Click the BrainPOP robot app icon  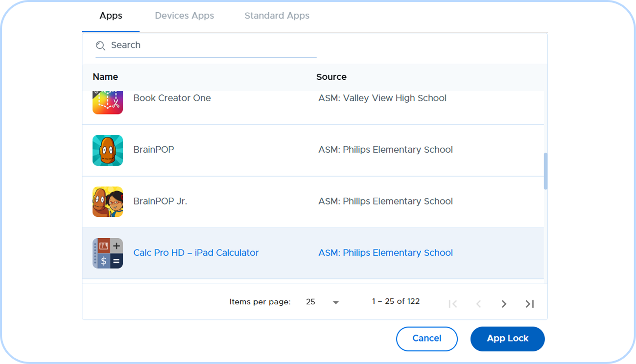coord(108,150)
